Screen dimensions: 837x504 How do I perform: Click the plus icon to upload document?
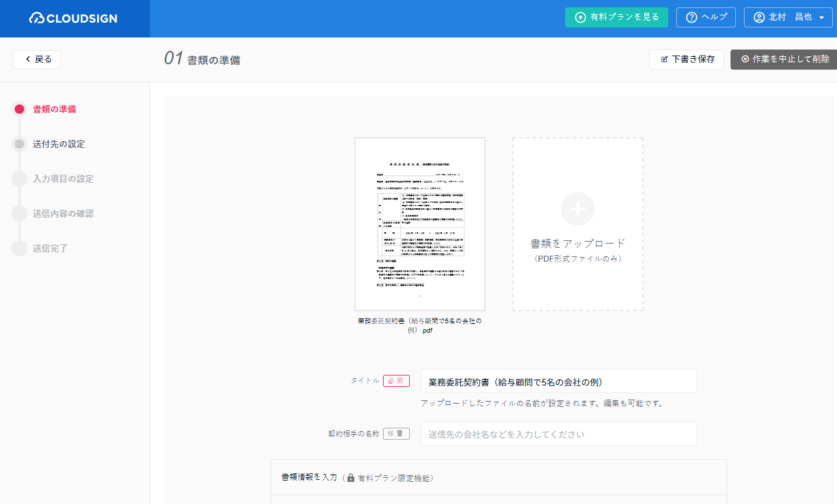pyautogui.click(x=577, y=209)
